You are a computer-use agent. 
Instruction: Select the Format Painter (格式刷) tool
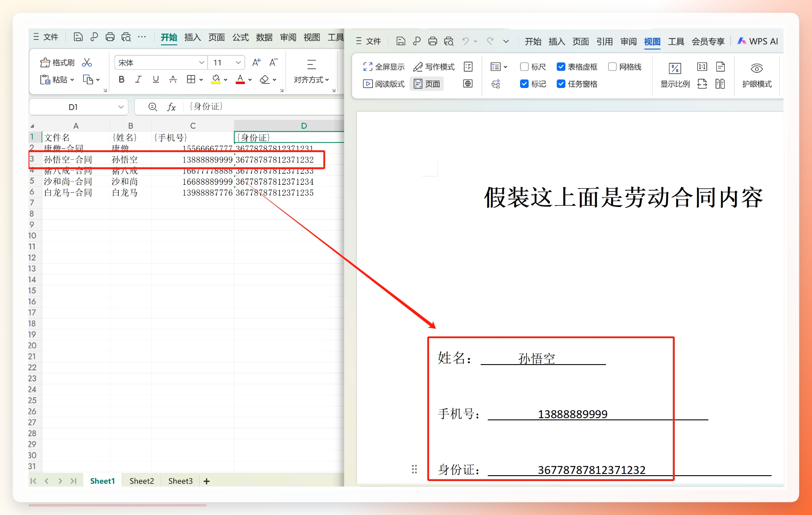pyautogui.click(x=57, y=62)
